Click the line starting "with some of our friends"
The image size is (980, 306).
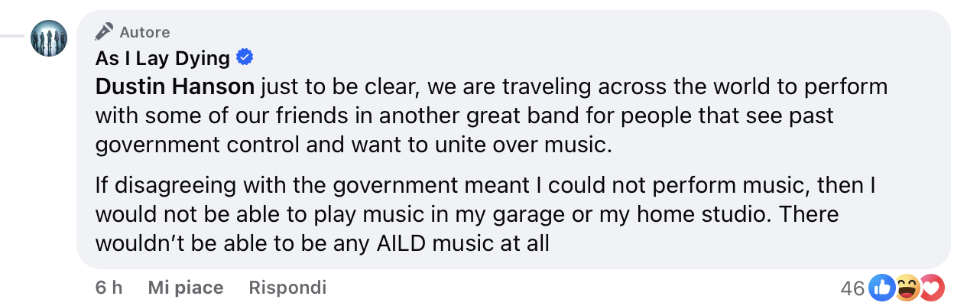(463, 116)
